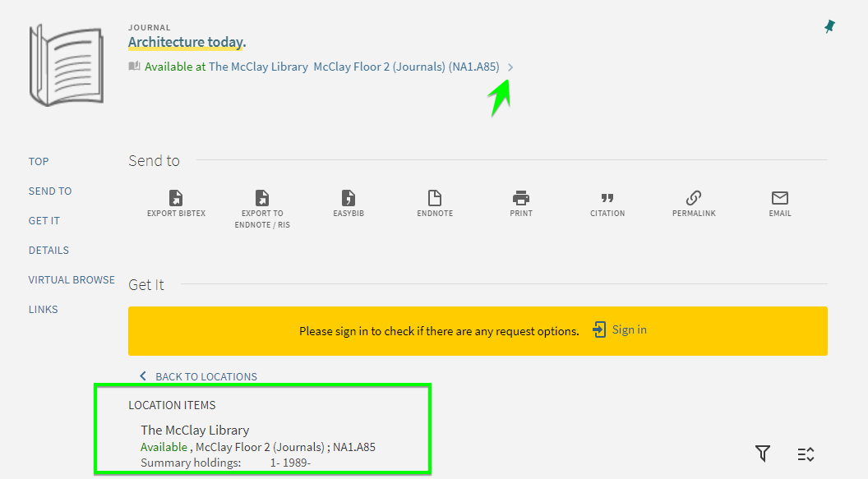Image resolution: width=868 pixels, height=479 pixels.
Task: Go back using Back to Locations
Action: coord(198,376)
